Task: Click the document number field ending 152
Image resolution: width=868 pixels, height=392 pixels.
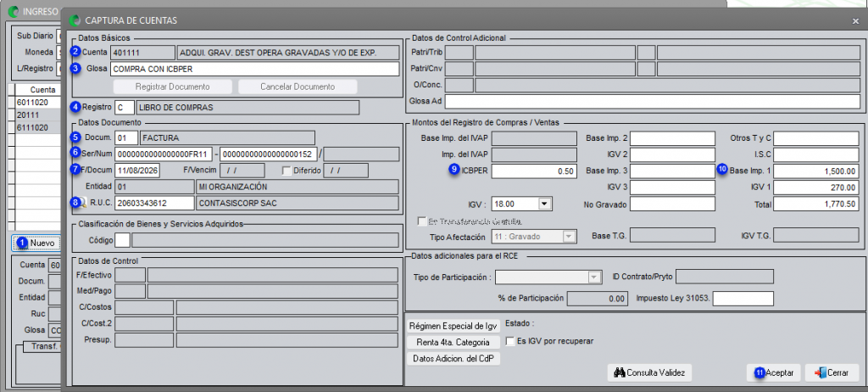Action: point(269,154)
